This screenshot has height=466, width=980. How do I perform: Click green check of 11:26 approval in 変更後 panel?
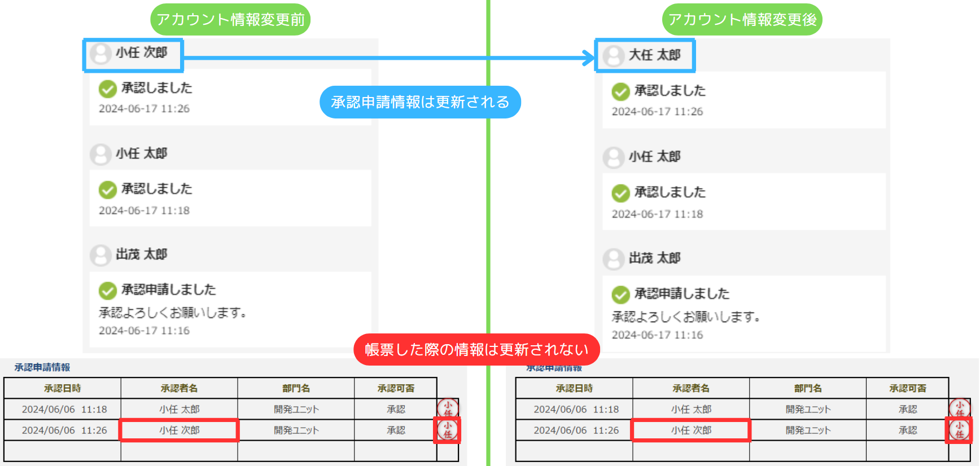(621, 91)
